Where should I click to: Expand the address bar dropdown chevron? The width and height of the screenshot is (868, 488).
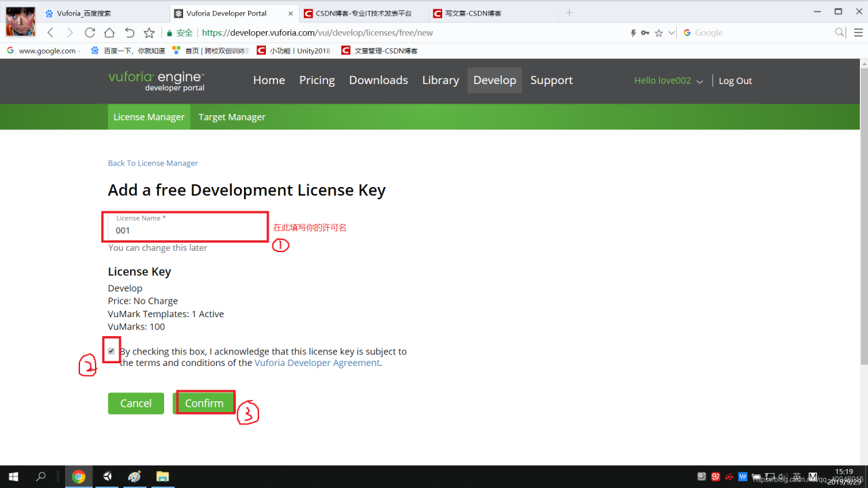tap(671, 33)
